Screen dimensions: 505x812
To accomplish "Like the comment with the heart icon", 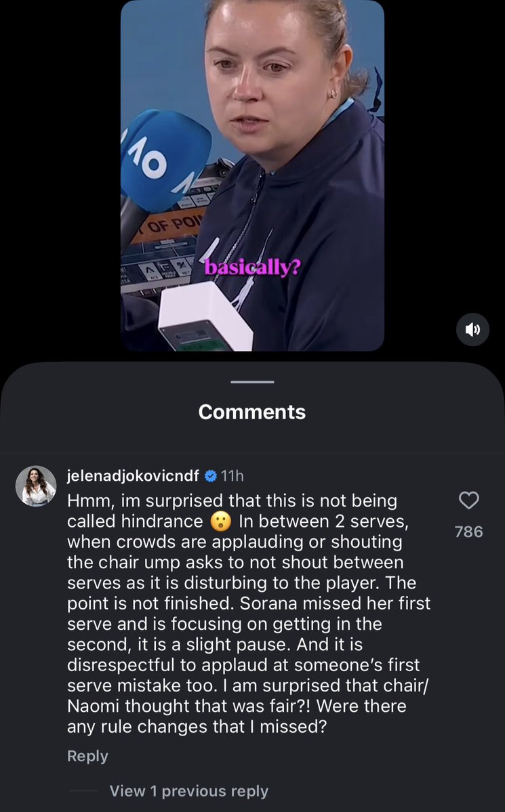I will [x=468, y=500].
